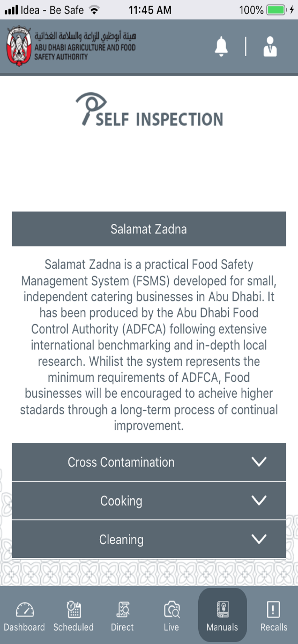
Task: Open the notifications bell icon
Action: point(221,46)
